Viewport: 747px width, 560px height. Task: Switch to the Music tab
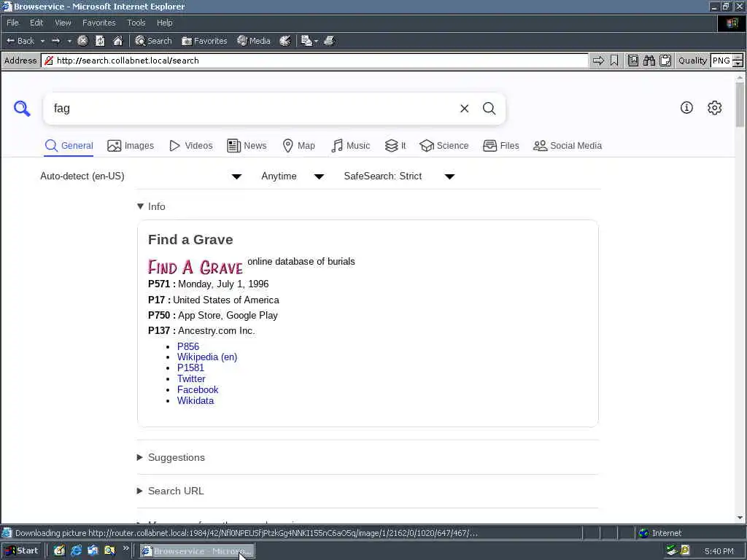pyautogui.click(x=350, y=146)
